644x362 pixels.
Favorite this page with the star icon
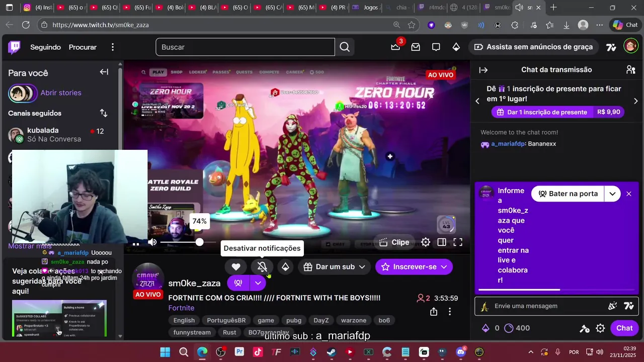(412, 25)
